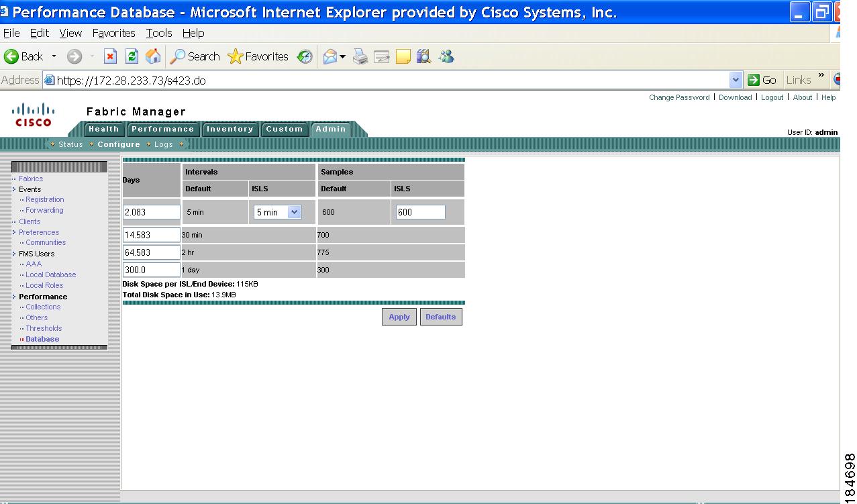Open the Logs submenu item
Image resolution: width=857 pixels, height=504 pixels.
coord(164,144)
